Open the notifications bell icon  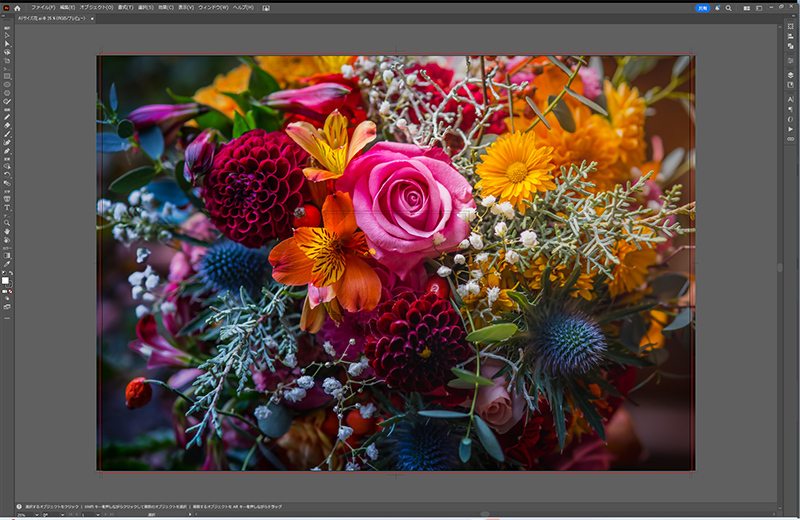pos(717,8)
